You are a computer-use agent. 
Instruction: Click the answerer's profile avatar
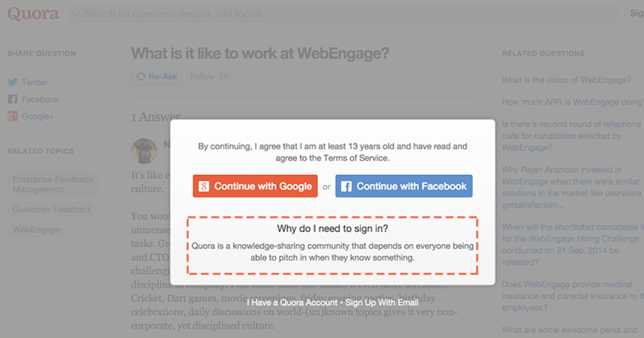coord(144,151)
